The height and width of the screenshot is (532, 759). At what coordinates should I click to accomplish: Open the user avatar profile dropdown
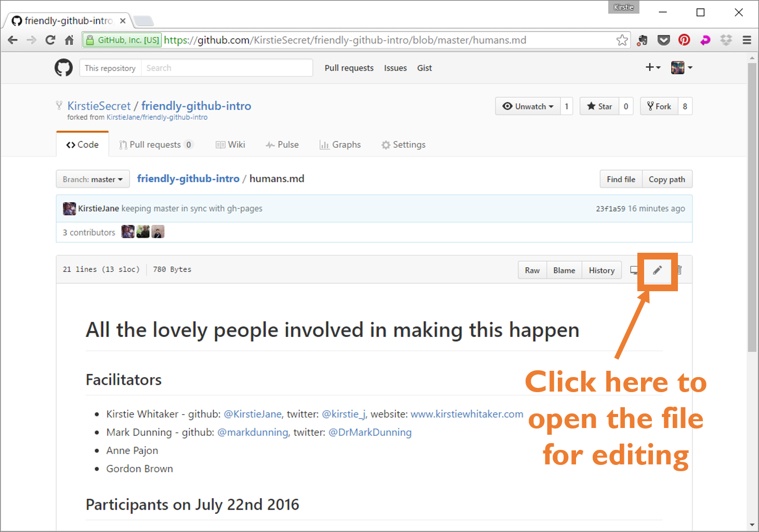click(x=682, y=67)
